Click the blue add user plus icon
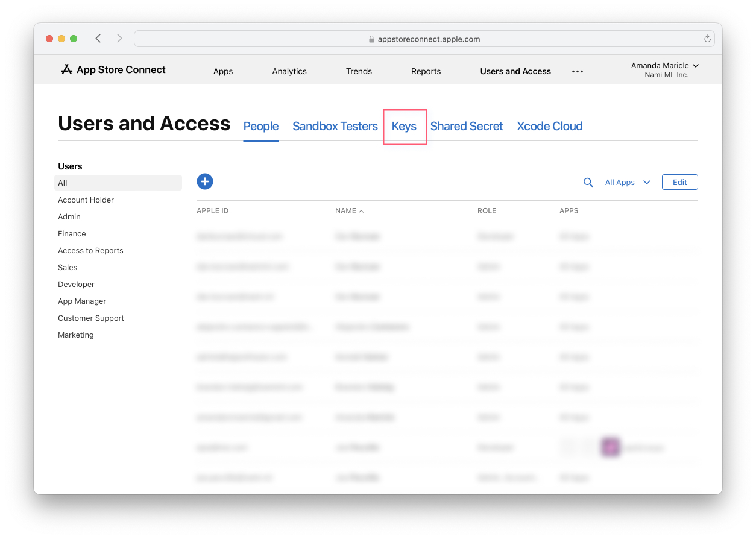 tap(205, 181)
